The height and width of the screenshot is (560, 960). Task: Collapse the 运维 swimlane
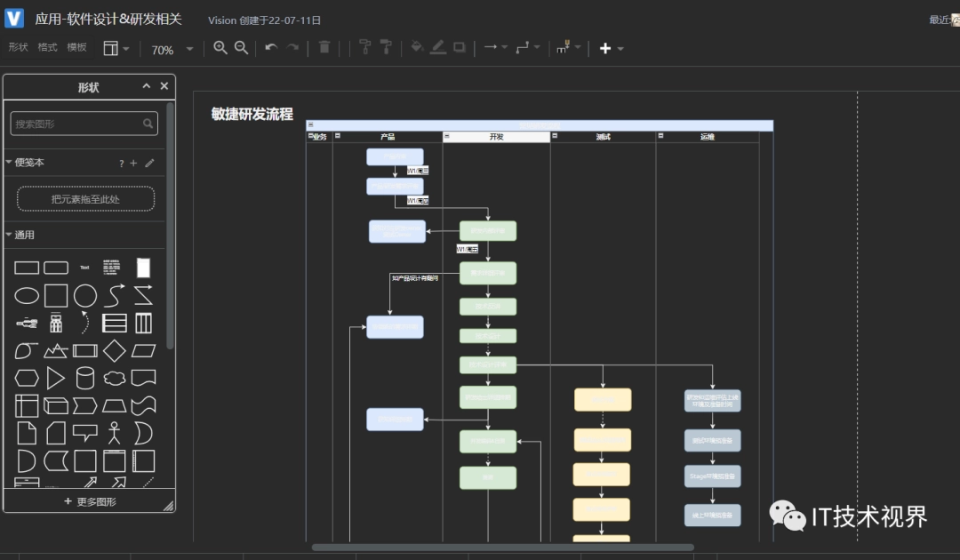pos(660,136)
